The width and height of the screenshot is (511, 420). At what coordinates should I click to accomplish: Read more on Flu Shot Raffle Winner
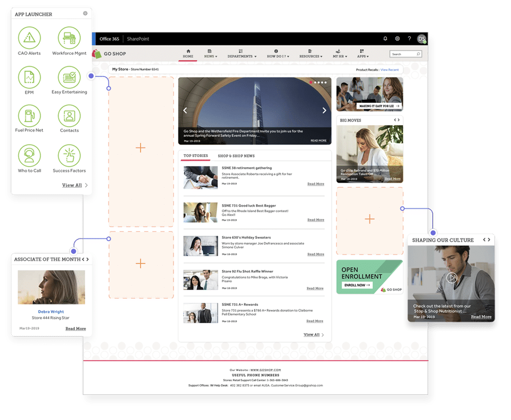(315, 289)
